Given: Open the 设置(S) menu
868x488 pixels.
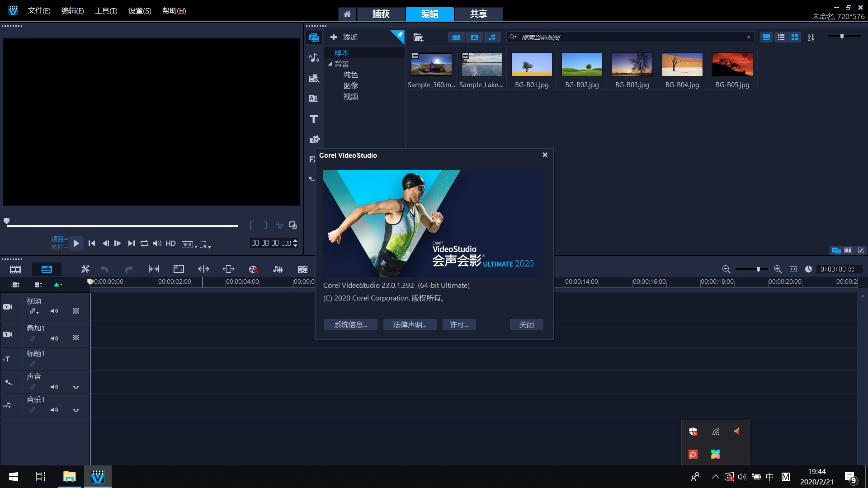Looking at the screenshot, I should [140, 11].
